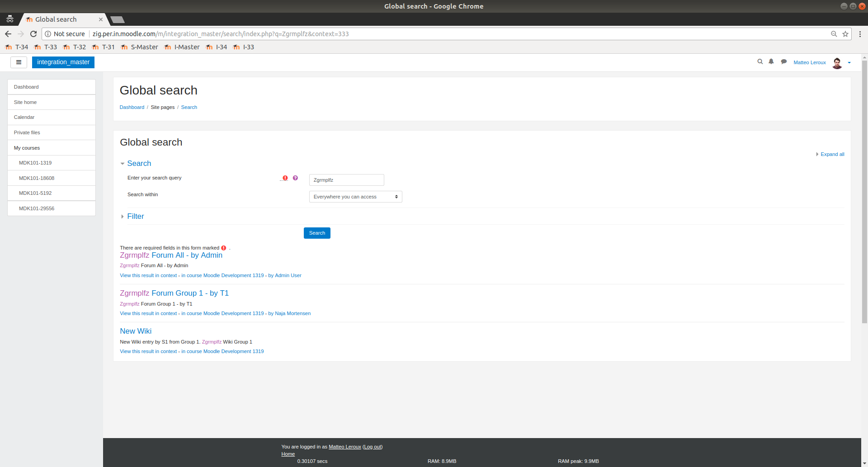Open a new browser tab
This screenshot has height=467, width=868.
118,19
